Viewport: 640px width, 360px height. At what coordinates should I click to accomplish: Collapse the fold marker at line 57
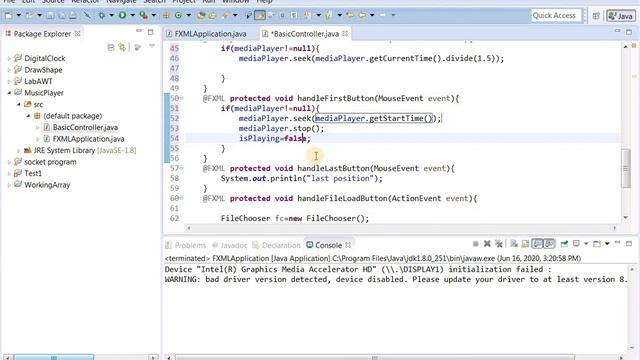pos(182,168)
